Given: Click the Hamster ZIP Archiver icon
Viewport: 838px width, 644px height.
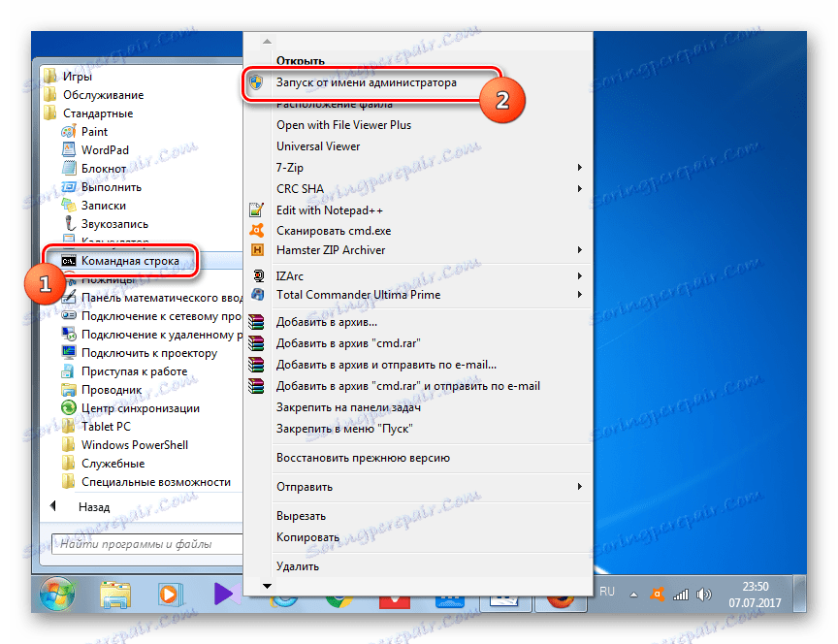Looking at the screenshot, I should coord(257,249).
